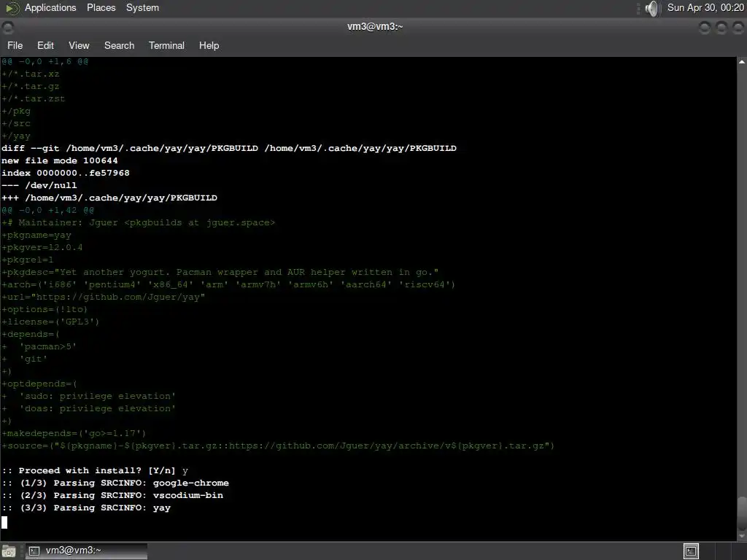Click terminal icon in taskbar entry
Image resolution: width=747 pixels, height=560 pixels.
click(34, 551)
